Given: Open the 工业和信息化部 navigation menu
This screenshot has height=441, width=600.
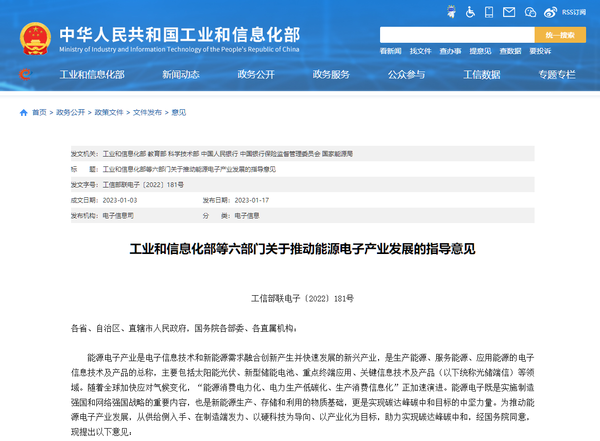Looking at the screenshot, I should point(92,74).
